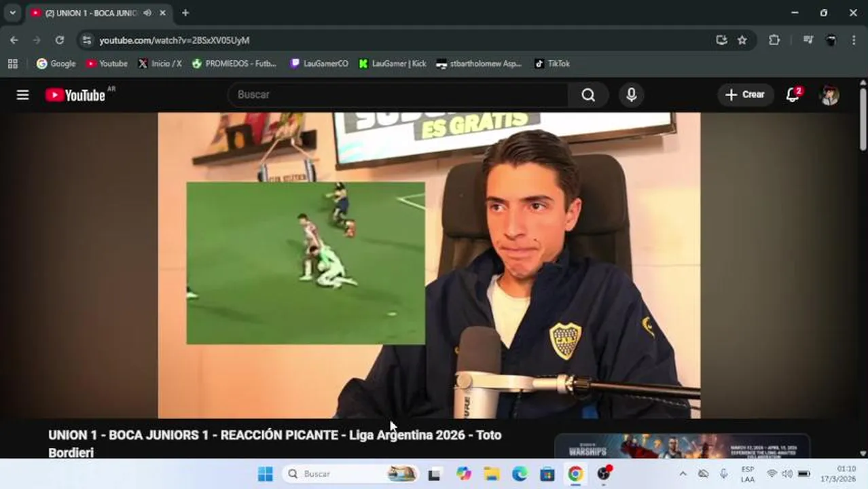Open the Youtube bookmark
This screenshot has width=868, height=489.
point(107,63)
